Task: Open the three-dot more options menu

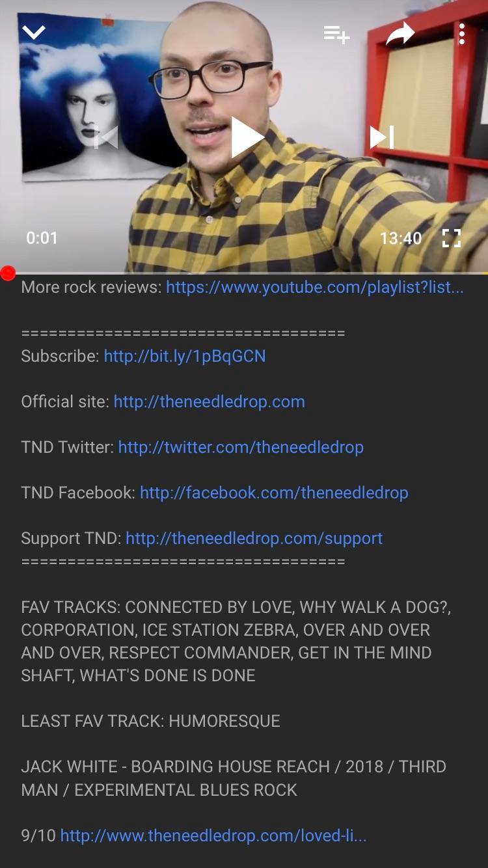Action: [x=461, y=34]
